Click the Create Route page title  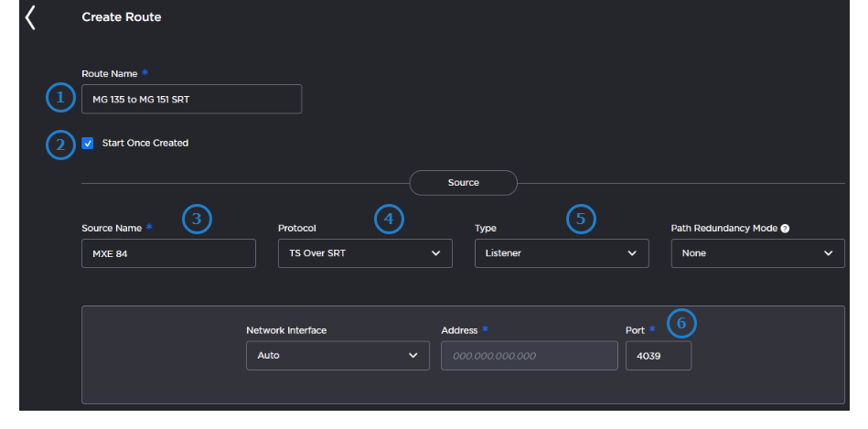[122, 17]
